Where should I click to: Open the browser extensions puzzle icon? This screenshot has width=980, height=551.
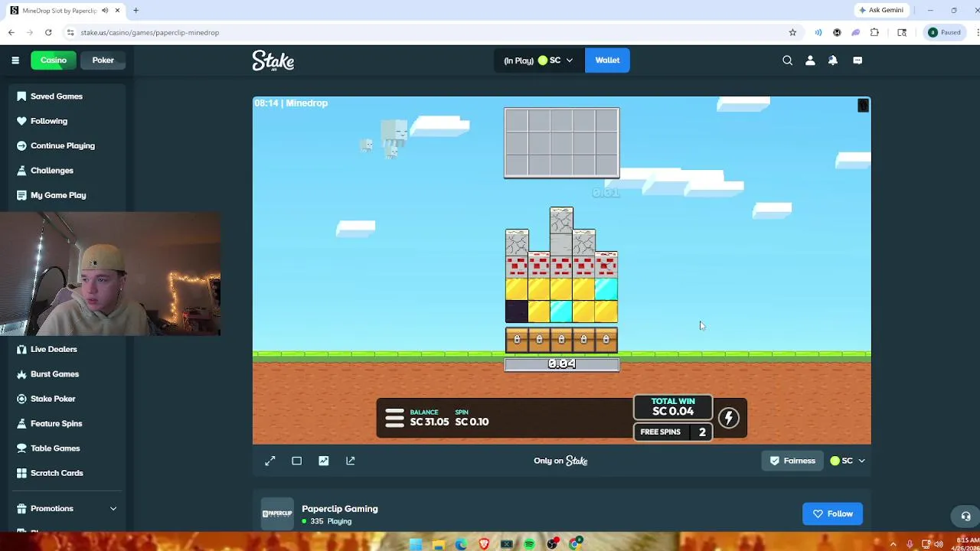[x=874, y=32]
